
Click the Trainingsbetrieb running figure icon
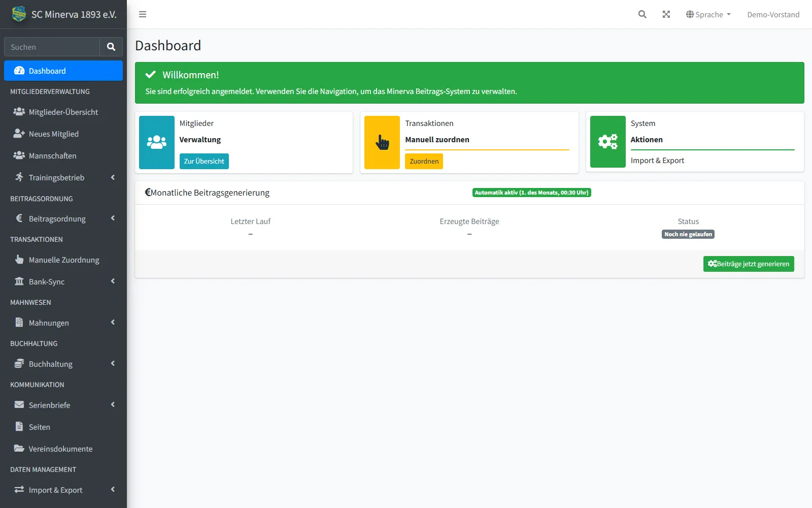point(19,177)
